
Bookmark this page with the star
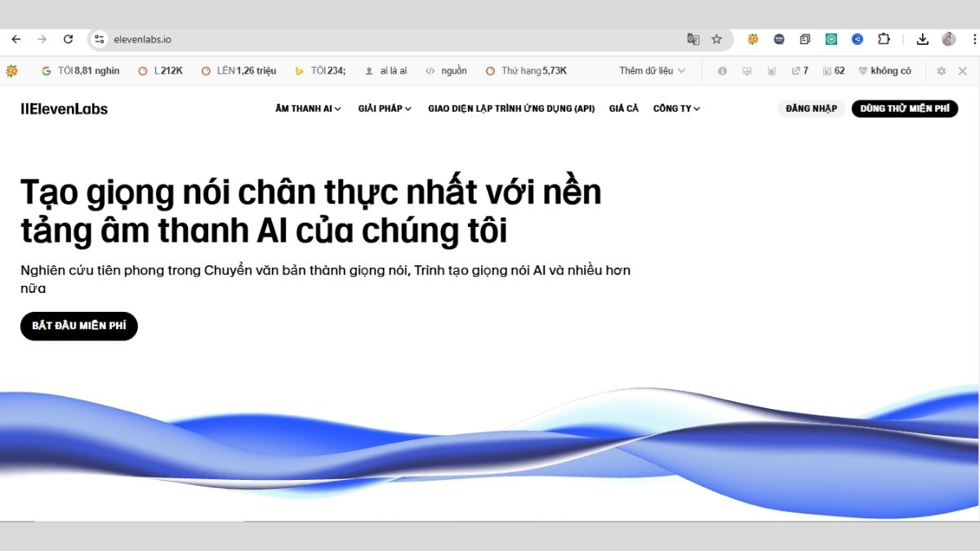pyautogui.click(x=716, y=39)
